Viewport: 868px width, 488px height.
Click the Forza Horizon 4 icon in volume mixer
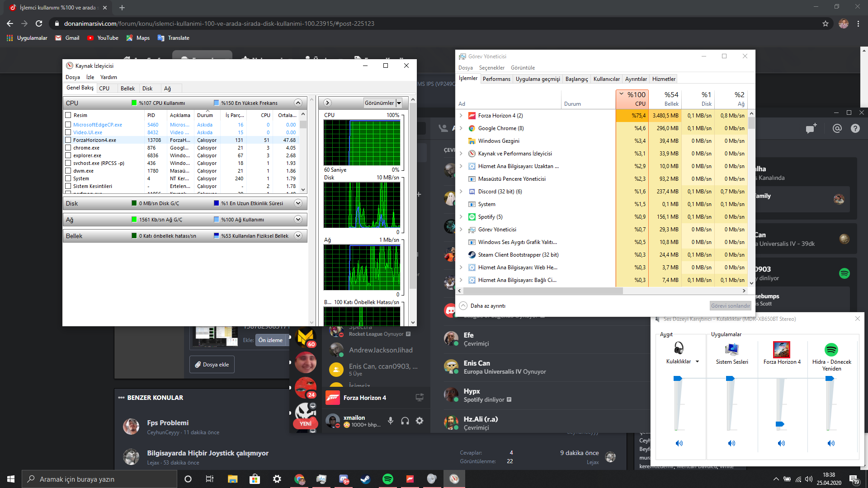782,349
